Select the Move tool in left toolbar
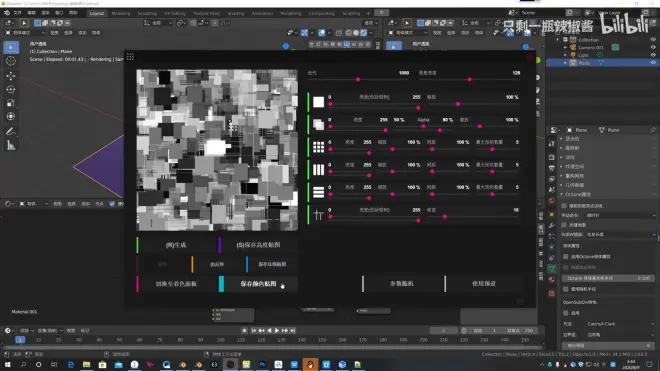660x371 pixels. pyautogui.click(x=11, y=75)
